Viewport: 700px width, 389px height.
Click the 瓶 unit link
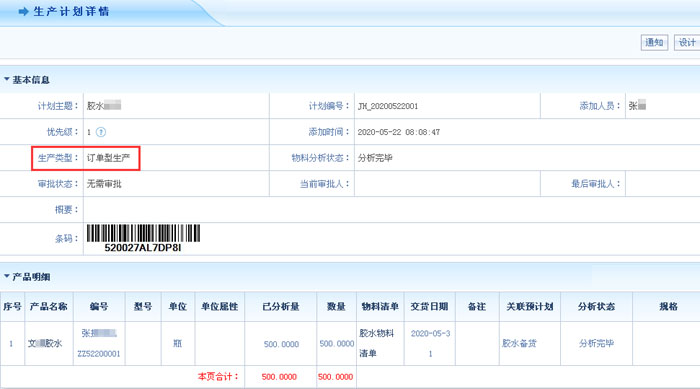[177, 343]
